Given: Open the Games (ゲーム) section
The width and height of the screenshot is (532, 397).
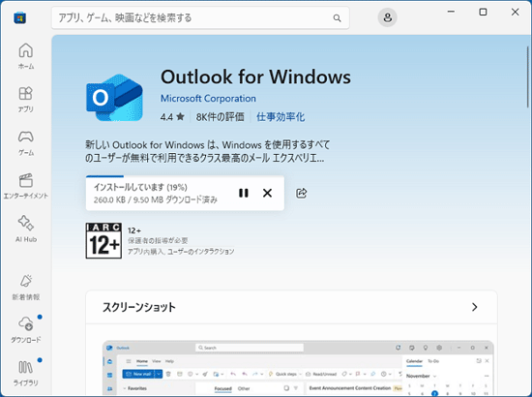Looking at the screenshot, I should tap(26, 143).
